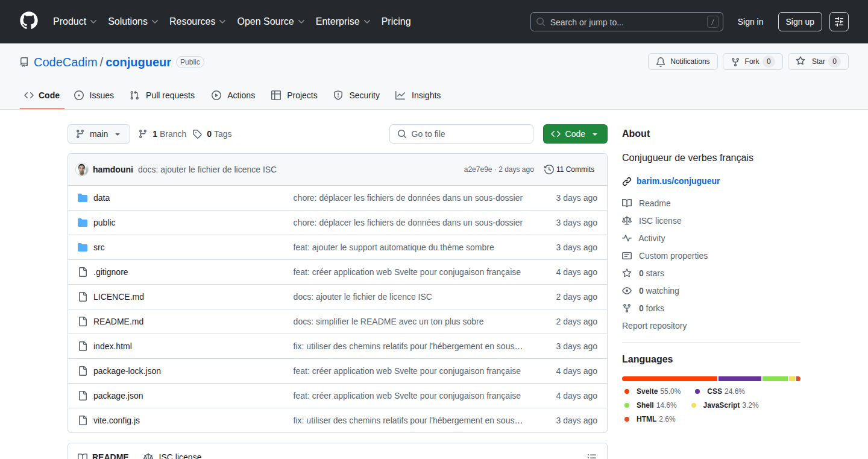This screenshot has height=459, width=868.
Task: Select the Code tab
Action: [x=42, y=95]
